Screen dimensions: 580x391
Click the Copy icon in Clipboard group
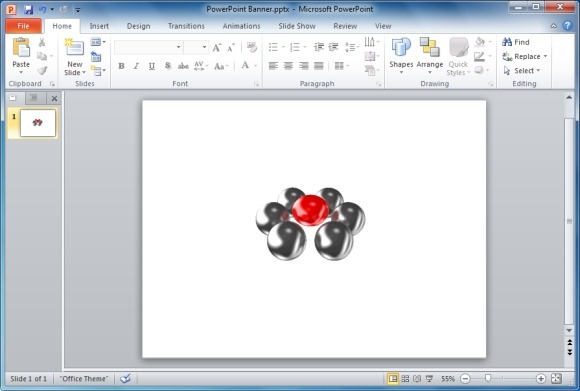[42, 56]
